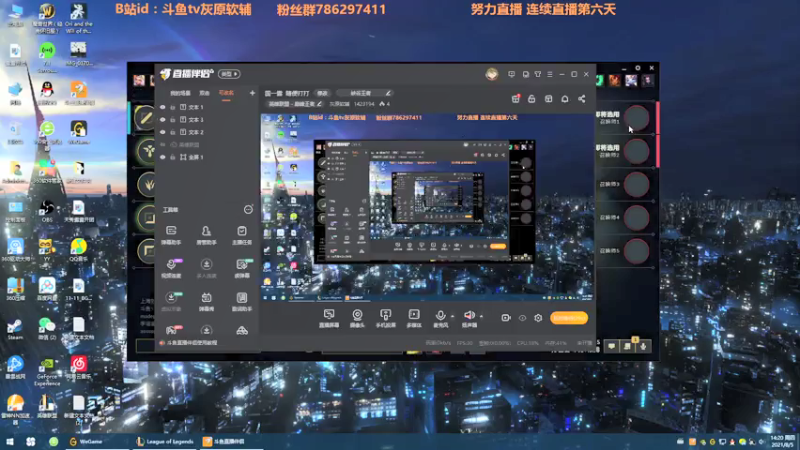Expand the microphone options arrow
This screenshot has height=450, width=800.
(452, 316)
